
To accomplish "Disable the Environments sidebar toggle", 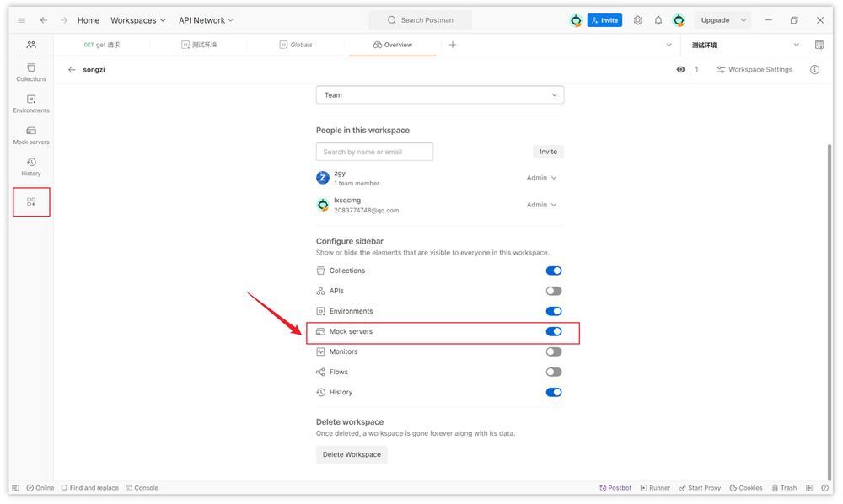I will point(554,311).
